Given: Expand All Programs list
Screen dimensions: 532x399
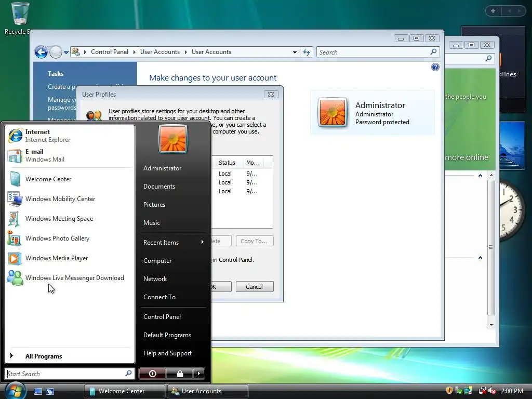Looking at the screenshot, I should pyautogui.click(x=70, y=356).
